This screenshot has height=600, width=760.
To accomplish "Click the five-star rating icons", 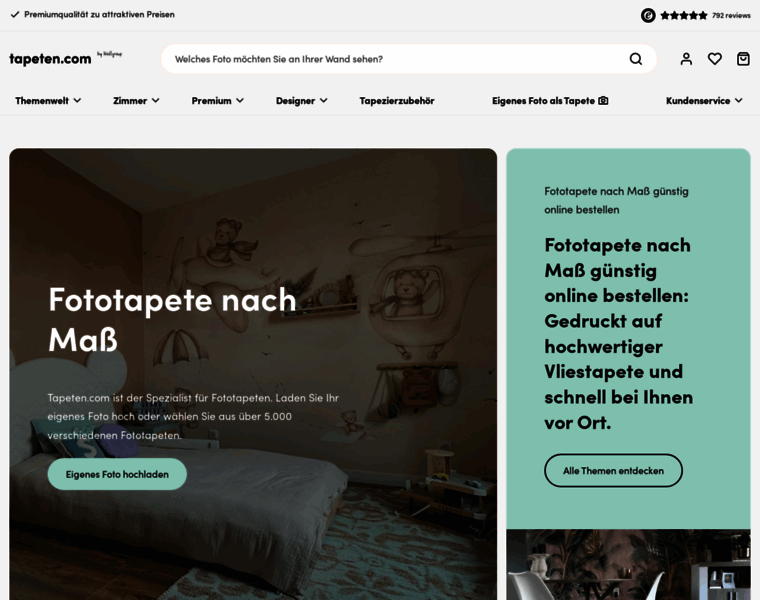I will coord(683,16).
